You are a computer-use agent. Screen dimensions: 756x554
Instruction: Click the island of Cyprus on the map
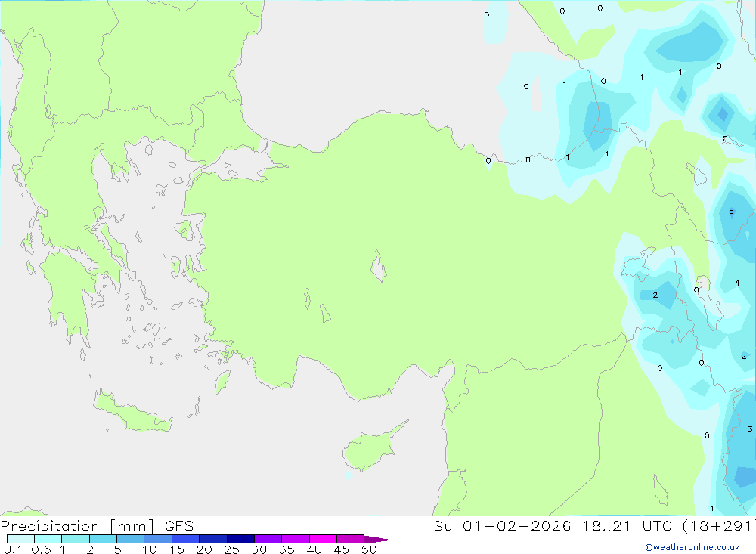pyautogui.click(x=370, y=449)
